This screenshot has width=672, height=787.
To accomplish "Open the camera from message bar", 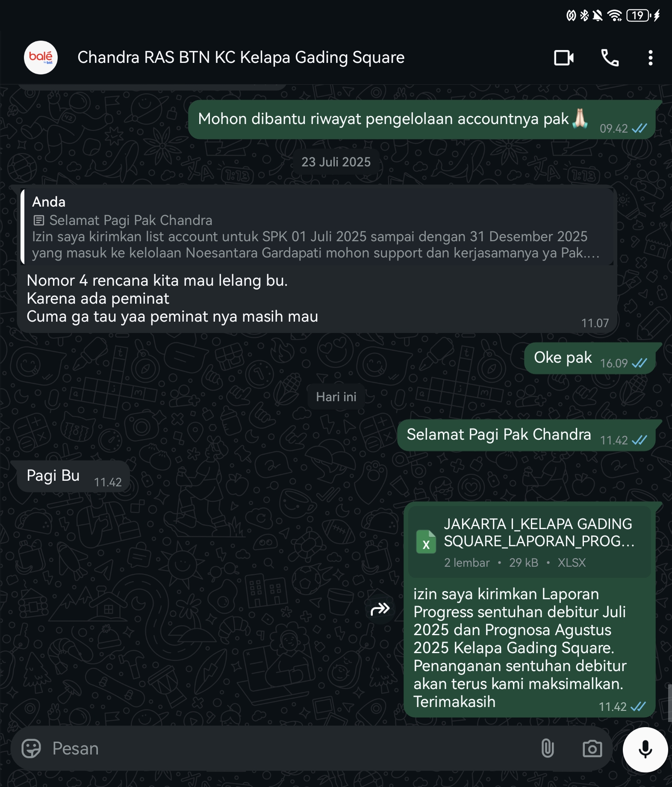I will pos(592,749).
